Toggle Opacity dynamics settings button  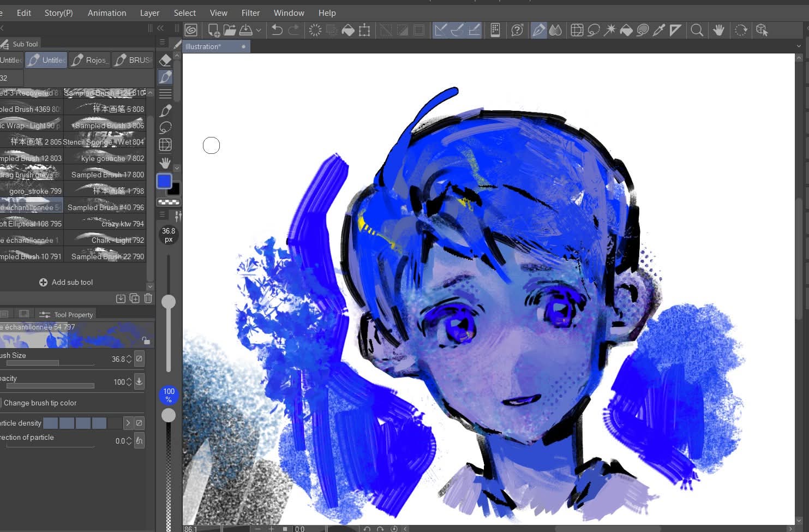[x=140, y=381]
